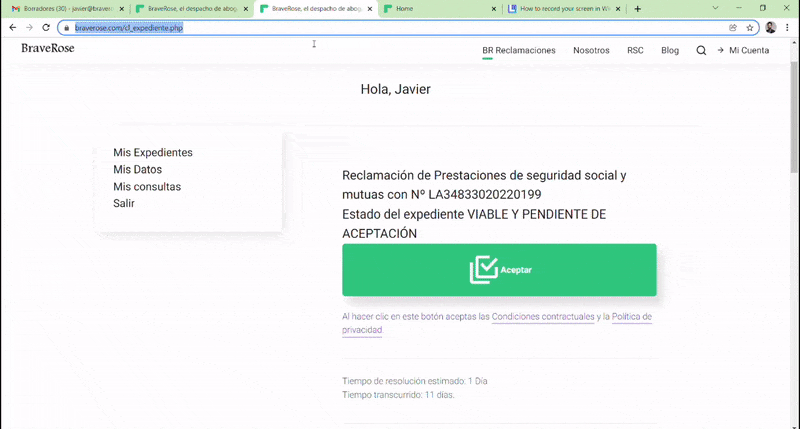Go to Mis Expedientes in the sidebar
This screenshot has width=800, height=429.
[x=153, y=153]
